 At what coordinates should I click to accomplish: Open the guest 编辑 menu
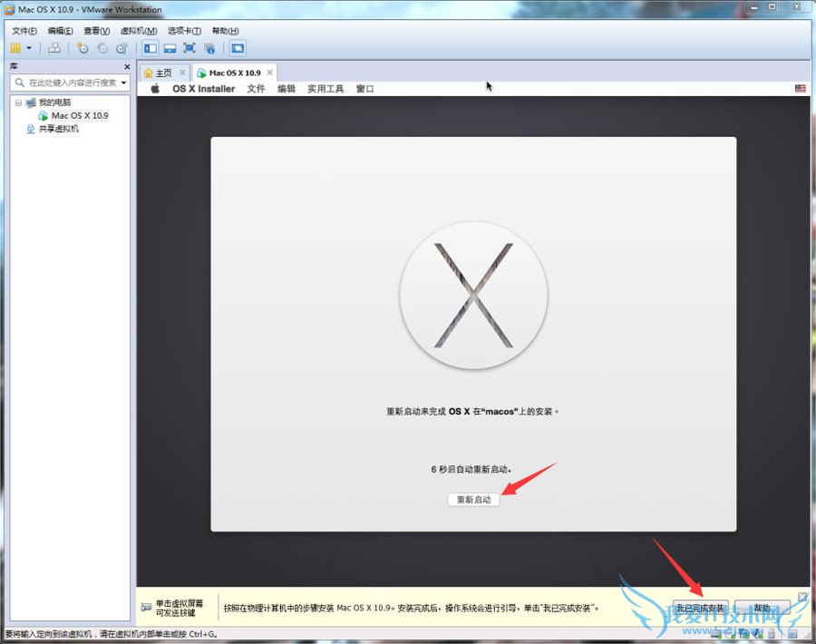click(287, 89)
